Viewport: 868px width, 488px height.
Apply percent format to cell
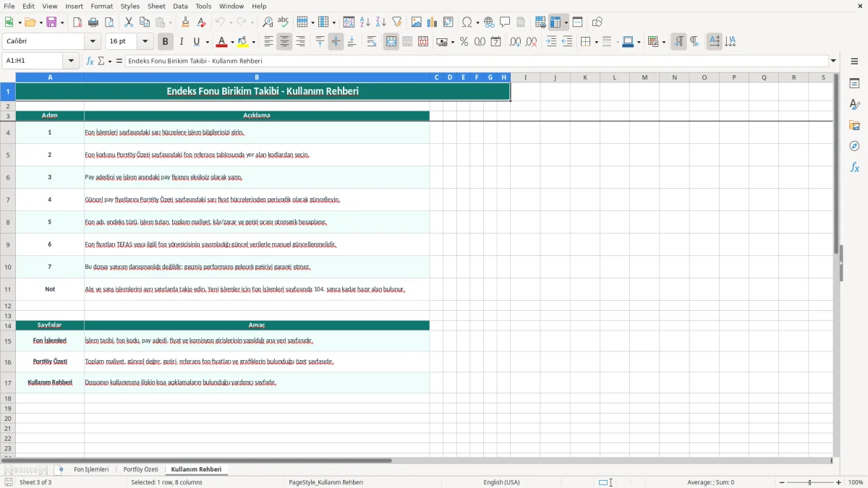click(464, 42)
